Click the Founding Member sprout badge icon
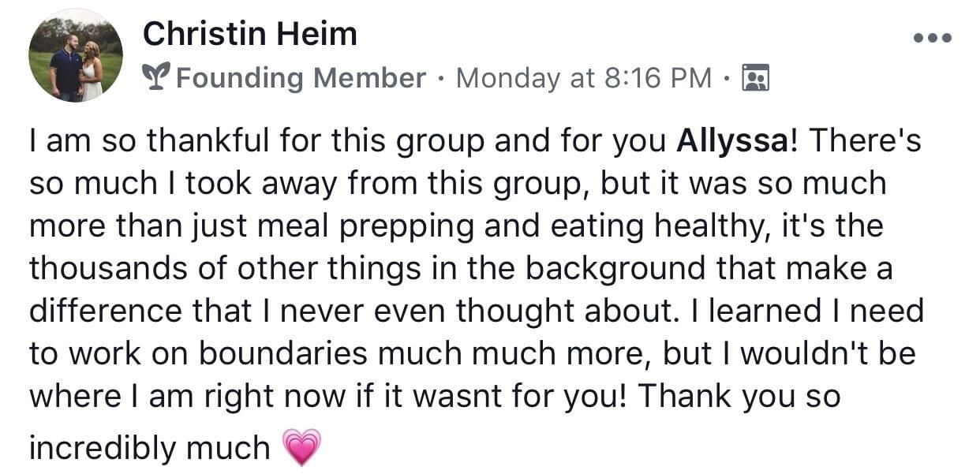980x474 pixels. (156, 78)
